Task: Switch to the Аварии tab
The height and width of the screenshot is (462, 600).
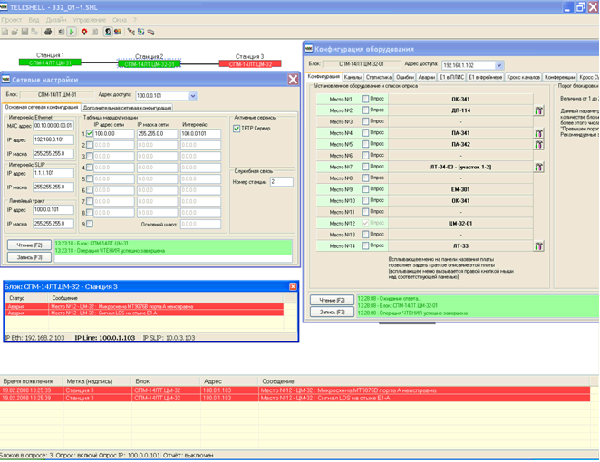Action: point(427,77)
